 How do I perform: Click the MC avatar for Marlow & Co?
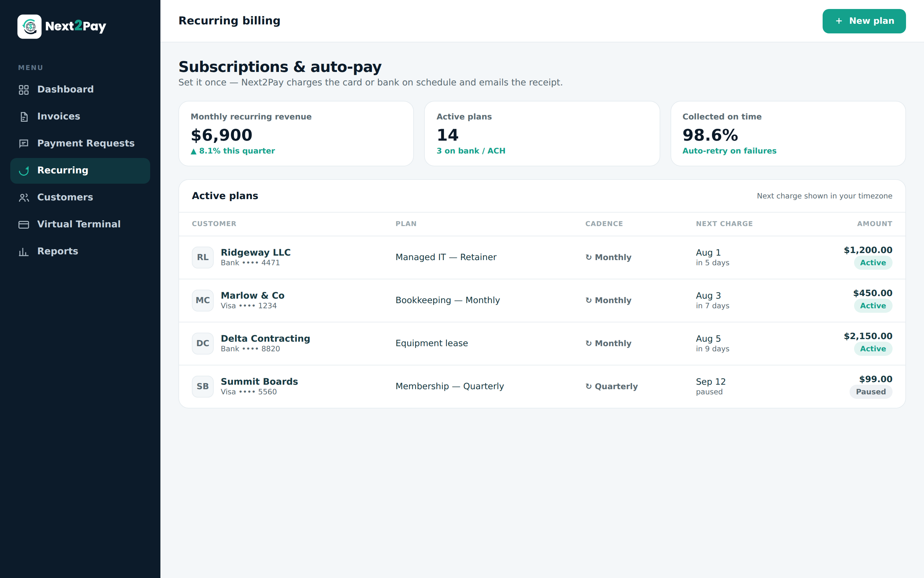pos(203,301)
